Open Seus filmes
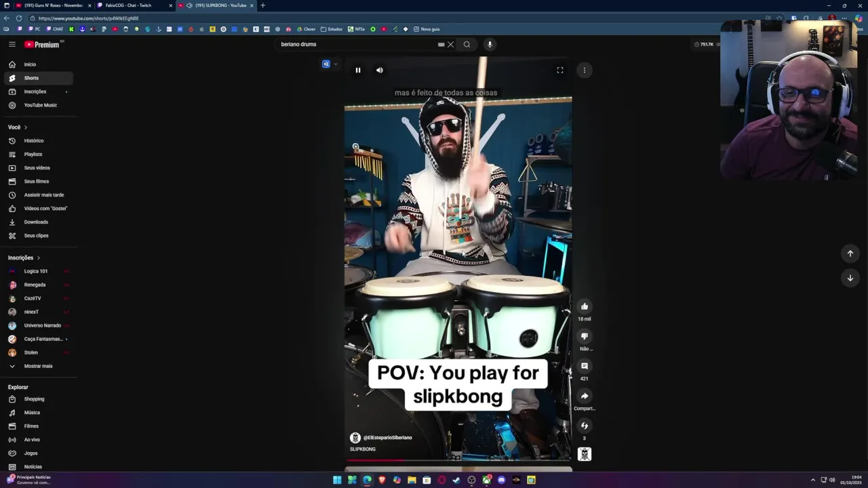868x488 pixels. click(38, 182)
